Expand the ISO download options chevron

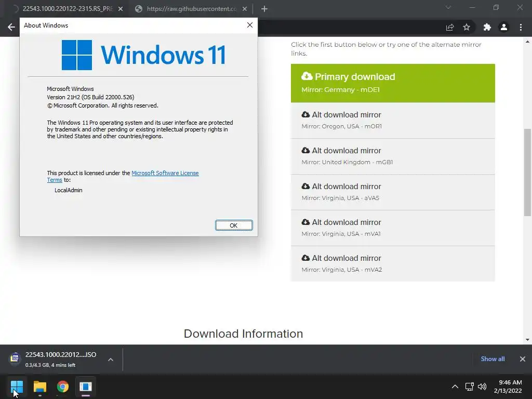coord(111,360)
